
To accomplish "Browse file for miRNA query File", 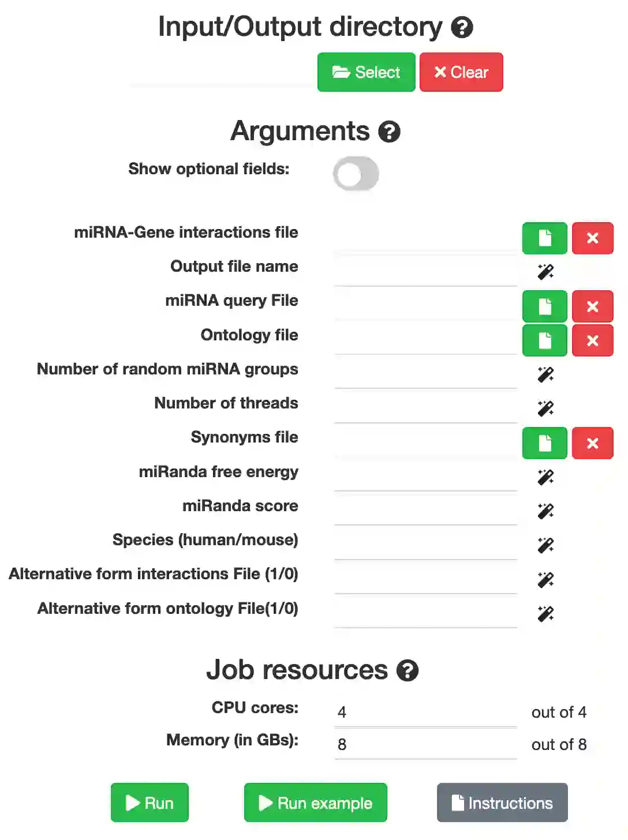I will pos(544,306).
